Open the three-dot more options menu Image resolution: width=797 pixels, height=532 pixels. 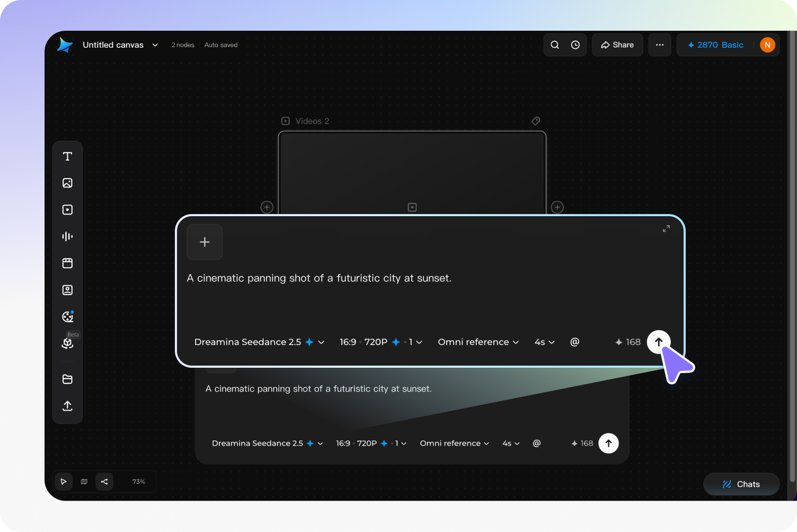(660, 45)
